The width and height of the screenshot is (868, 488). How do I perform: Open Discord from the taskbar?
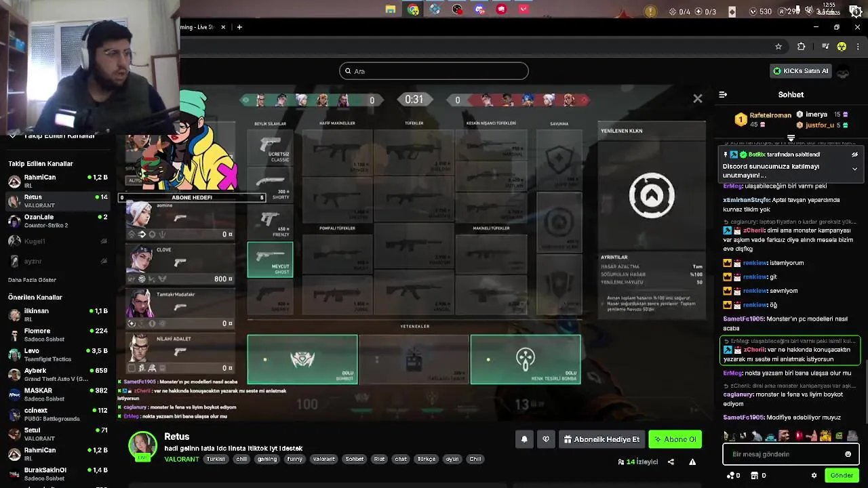[x=479, y=9]
